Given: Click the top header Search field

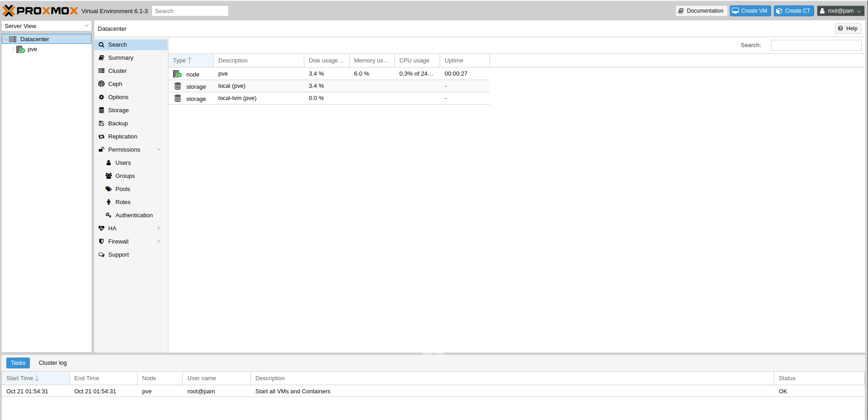Looking at the screenshot, I should (x=190, y=11).
